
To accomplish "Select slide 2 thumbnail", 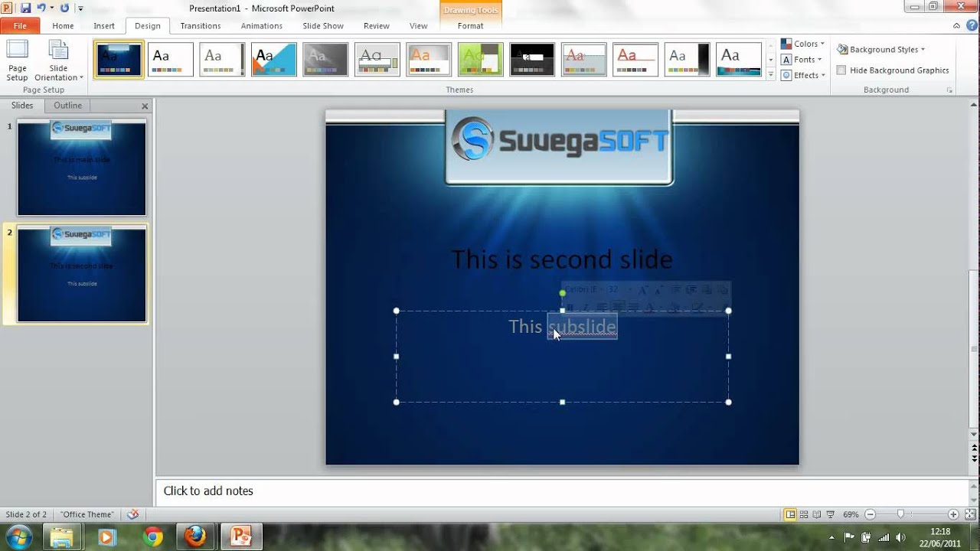I will 82,275.
